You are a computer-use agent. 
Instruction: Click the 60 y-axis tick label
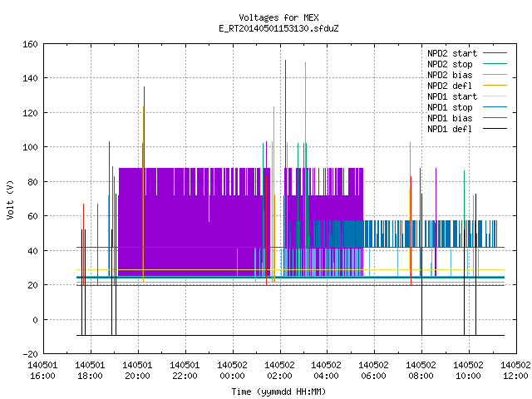[x=32, y=216]
